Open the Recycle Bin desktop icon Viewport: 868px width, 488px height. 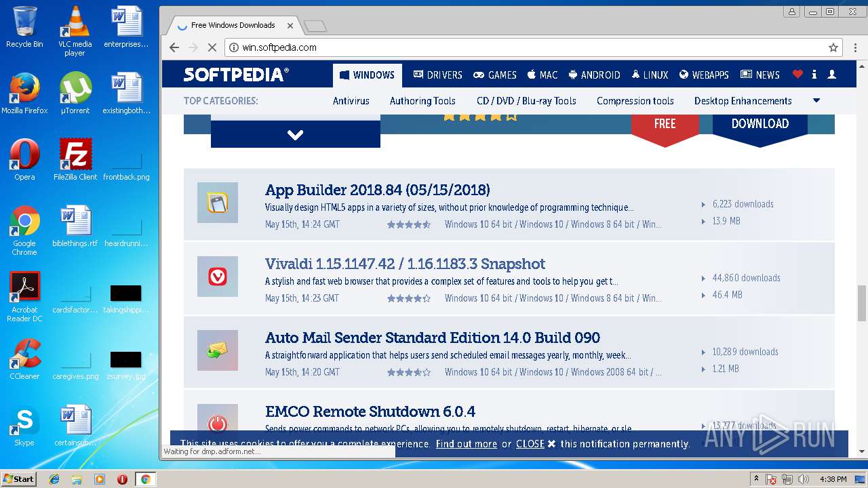pyautogui.click(x=24, y=27)
